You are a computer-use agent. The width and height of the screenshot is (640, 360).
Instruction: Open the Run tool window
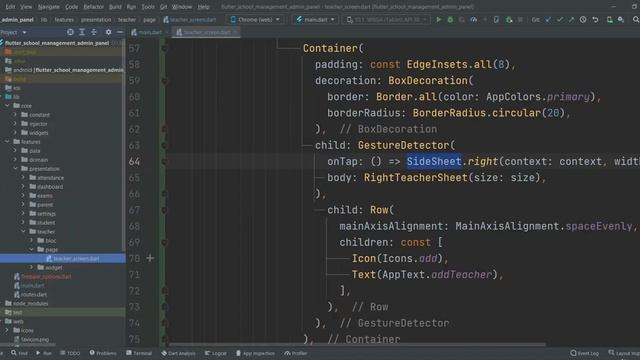click(44, 353)
